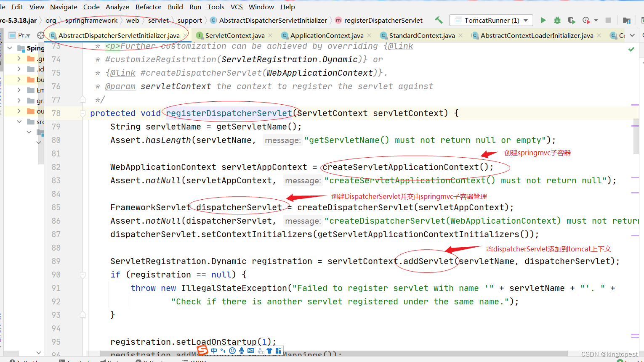Viewport: 644px width, 362px height.
Task: Expand the Em folder in project tree
Action: [19, 90]
